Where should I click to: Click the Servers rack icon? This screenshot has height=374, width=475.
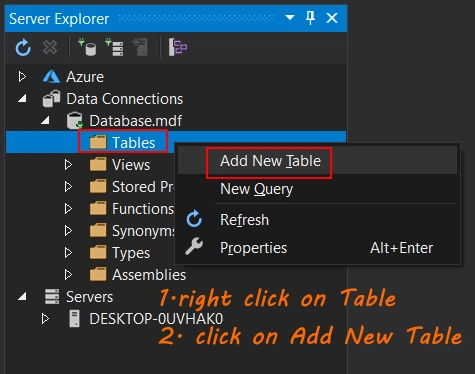point(52,296)
